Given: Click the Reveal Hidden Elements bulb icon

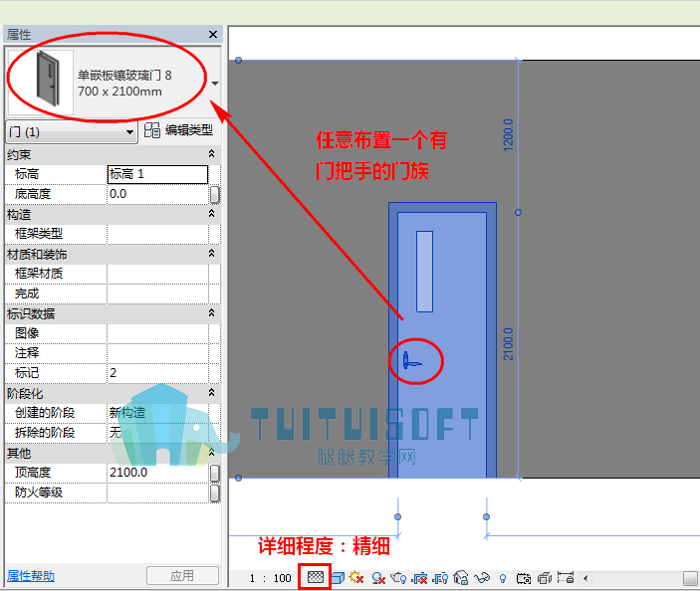Looking at the screenshot, I should 503,578.
